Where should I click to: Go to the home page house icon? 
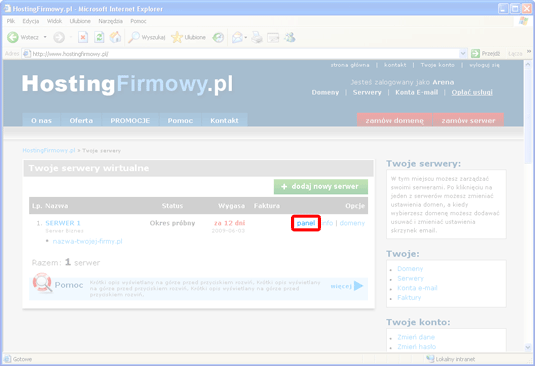(115, 37)
